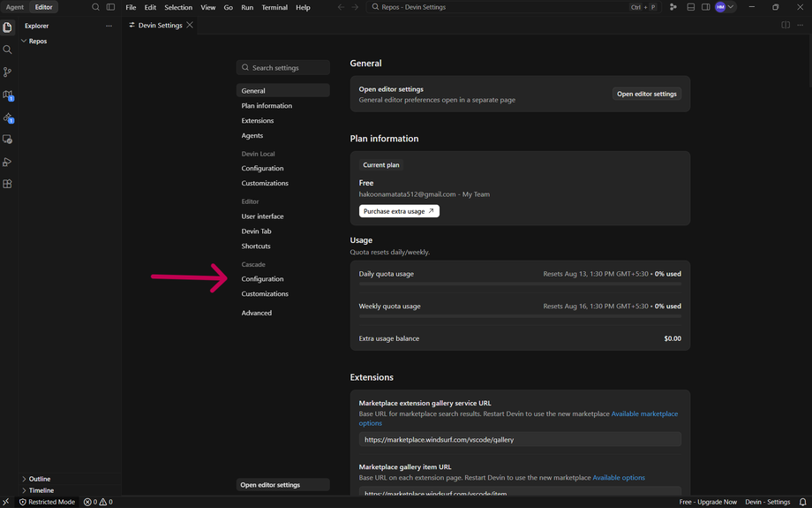Viewport: 812px width, 508px height.
Task: Open Explorer panel More Actions ellipsis
Action: 109,26
